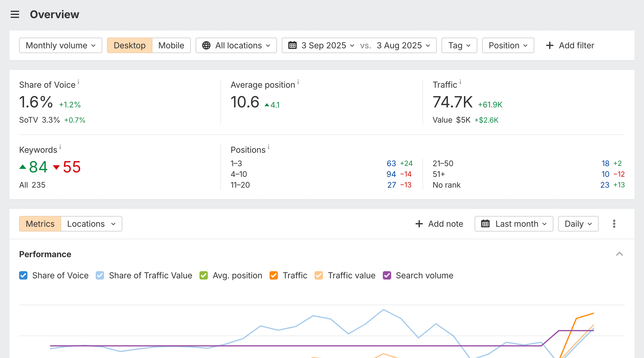Image resolution: width=644 pixels, height=358 pixels.
Task: Uncheck the Share of Voice checkbox
Action: pos(23,275)
